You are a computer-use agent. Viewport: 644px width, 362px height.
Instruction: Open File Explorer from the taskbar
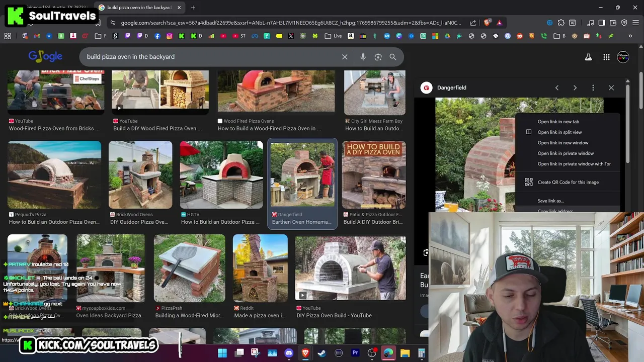(405, 353)
